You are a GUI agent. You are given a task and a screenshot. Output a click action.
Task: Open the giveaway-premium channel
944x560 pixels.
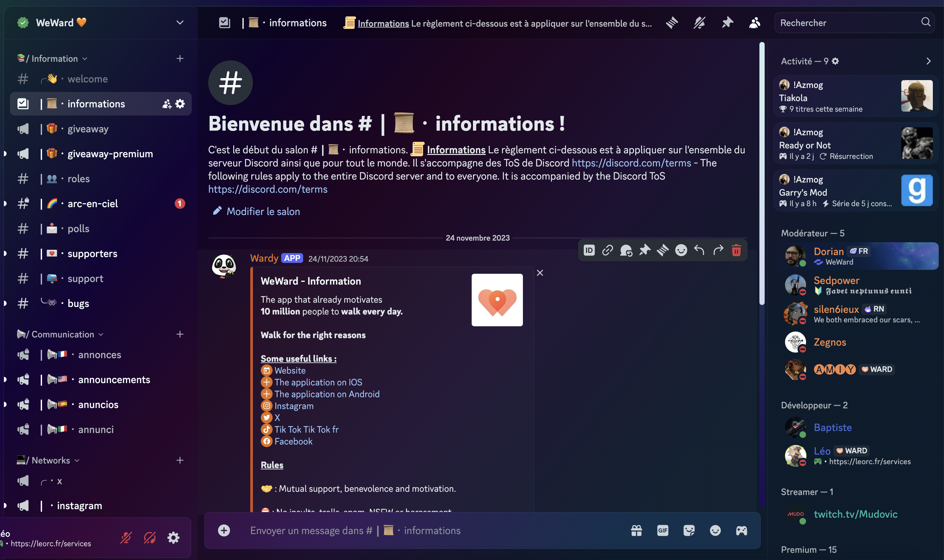[x=101, y=154]
